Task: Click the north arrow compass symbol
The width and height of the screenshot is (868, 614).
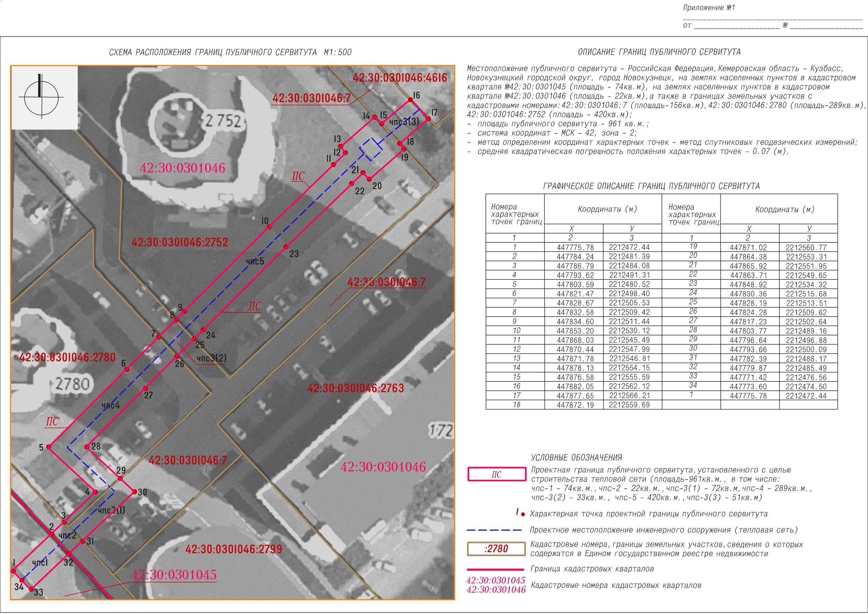Action: tap(42, 97)
